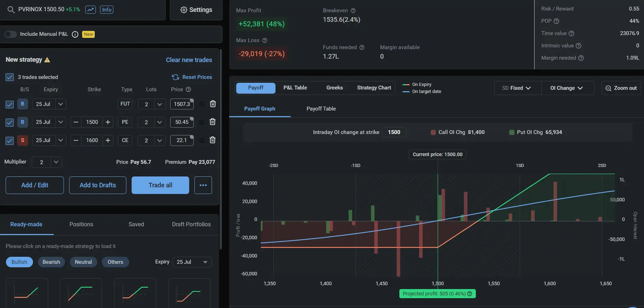Switch to Draft Portfolios tab
The image size is (644, 308).
coord(191,224)
